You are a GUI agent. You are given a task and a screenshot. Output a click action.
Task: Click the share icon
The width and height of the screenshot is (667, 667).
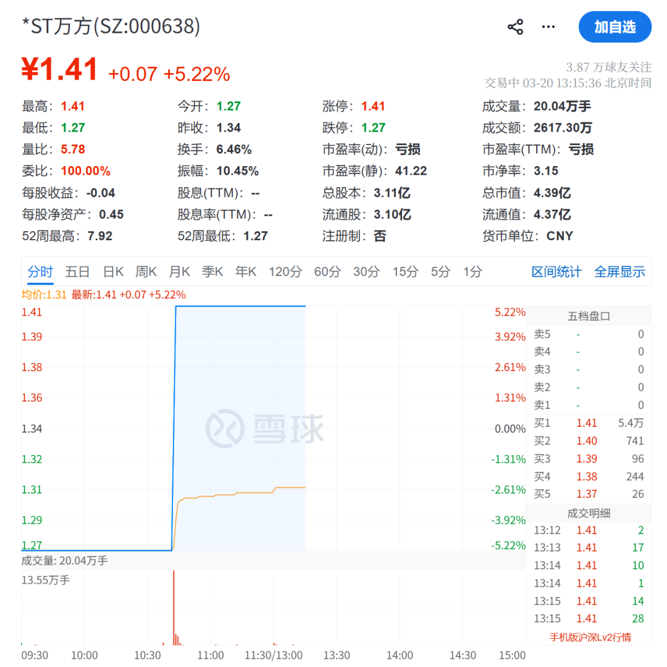[515, 27]
